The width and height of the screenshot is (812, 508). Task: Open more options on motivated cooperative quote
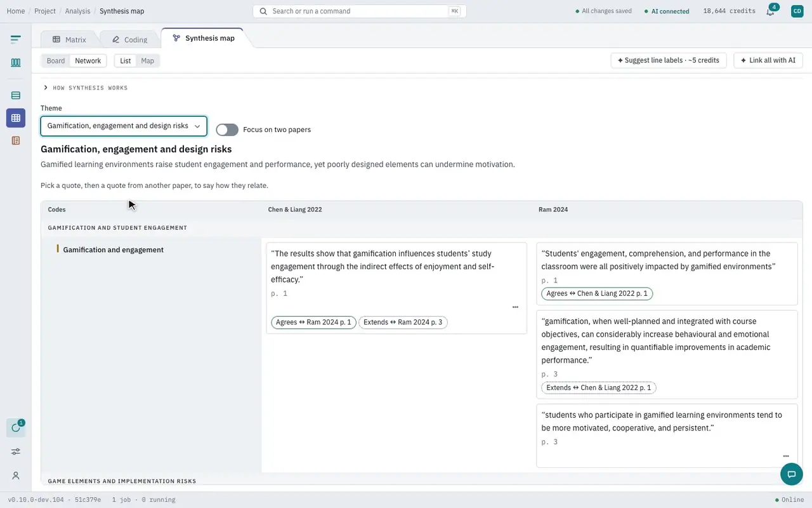[786, 456]
